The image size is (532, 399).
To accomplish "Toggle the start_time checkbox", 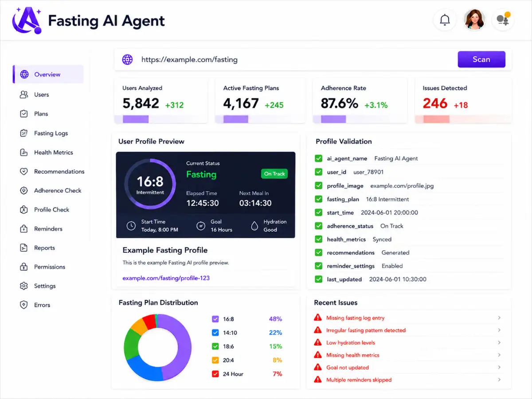I will [x=318, y=212].
